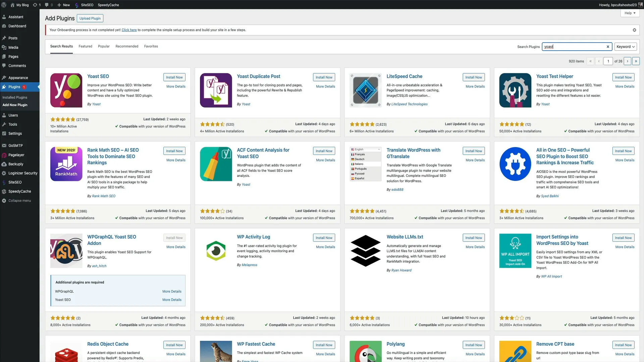Open the Keyword search type dropdown
The height and width of the screenshot is (362, 644).
tap(626, 47)
